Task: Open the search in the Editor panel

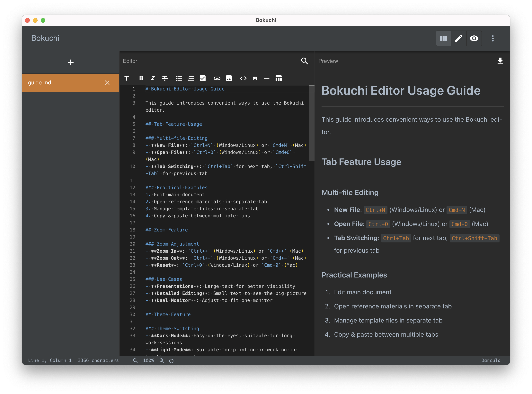Action: pyautogui.click(x=305, y=61)
